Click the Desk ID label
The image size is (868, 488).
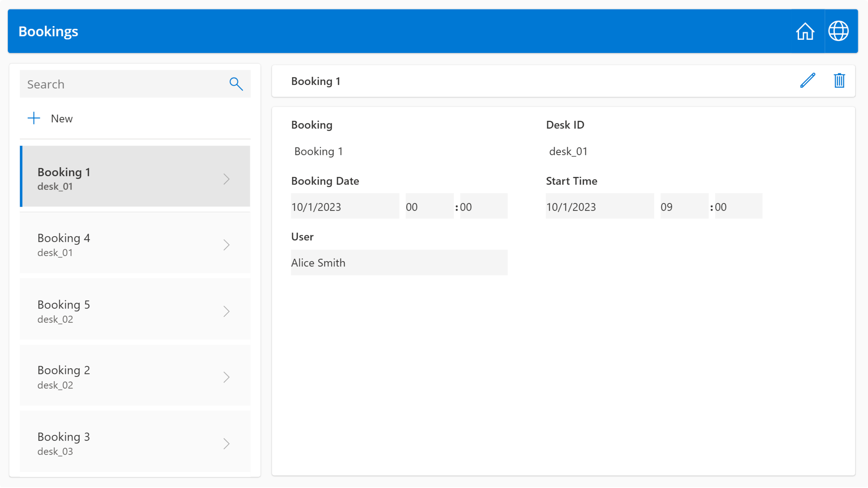[x=565, y=125]
